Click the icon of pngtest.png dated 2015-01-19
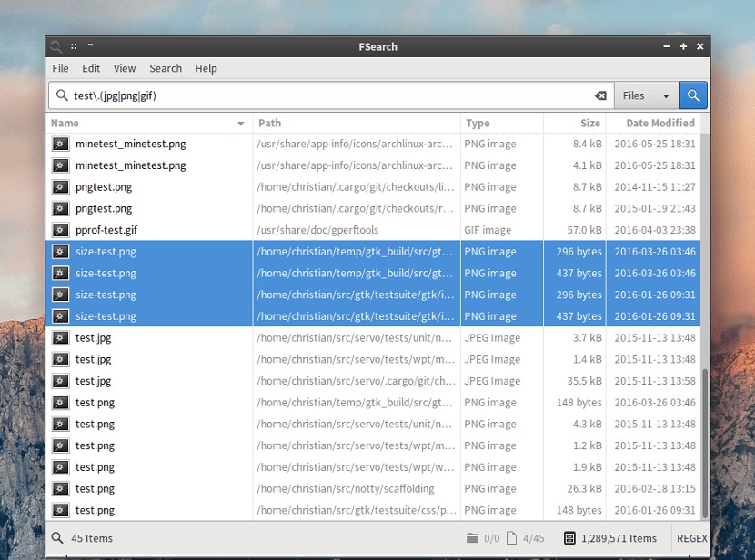The image size is (755, 560). pyautogui.click(x=60, y=208)
